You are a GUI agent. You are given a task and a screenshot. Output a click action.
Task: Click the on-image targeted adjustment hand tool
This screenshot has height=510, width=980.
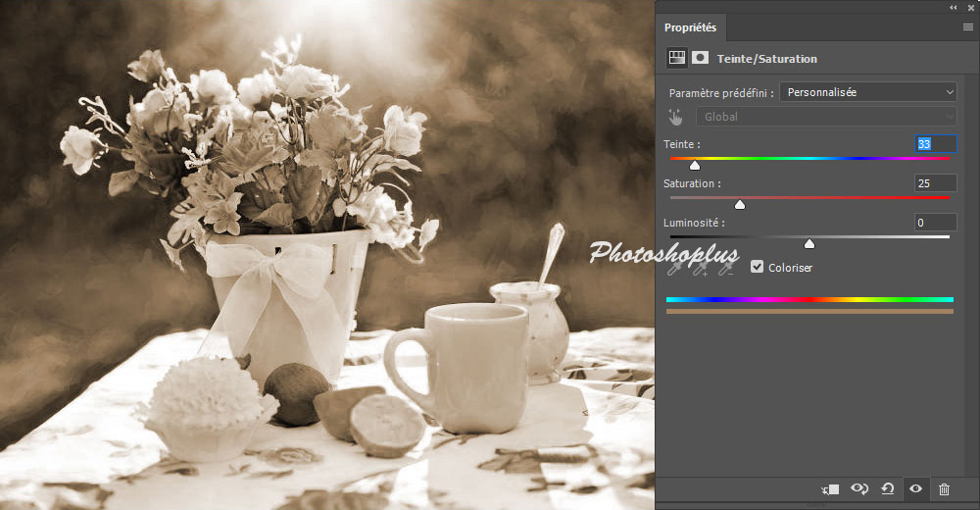pos(675,117)
